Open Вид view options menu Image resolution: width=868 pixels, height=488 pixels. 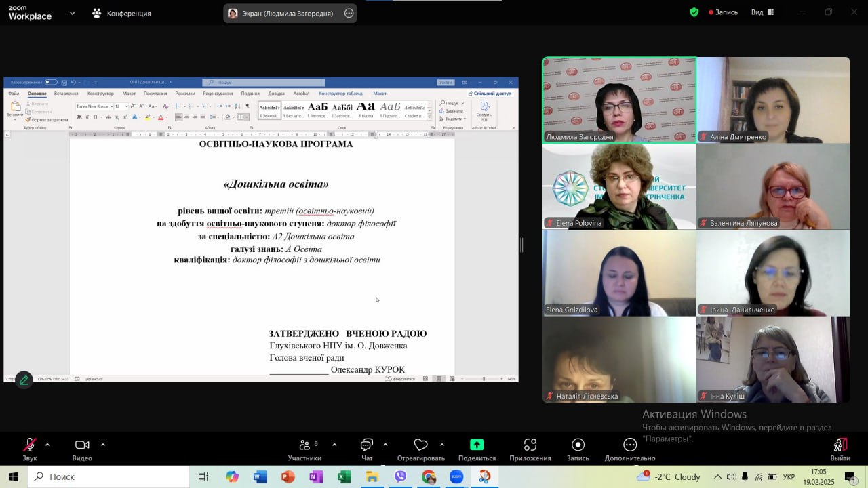761,12
